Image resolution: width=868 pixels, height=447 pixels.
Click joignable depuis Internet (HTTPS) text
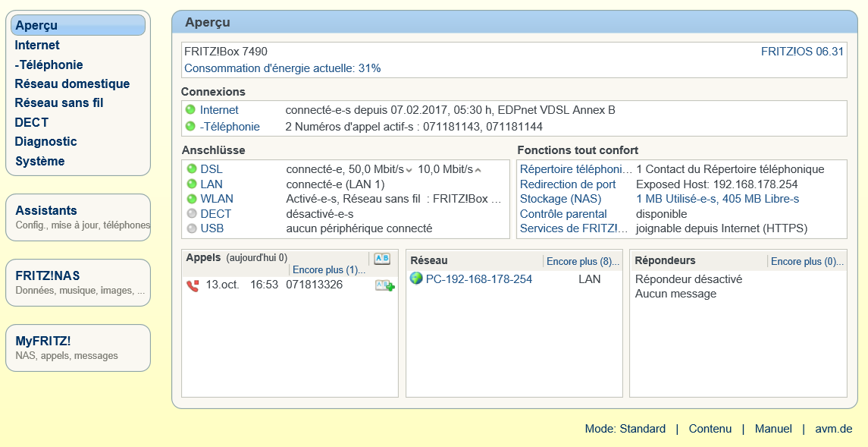coord(721,228)
